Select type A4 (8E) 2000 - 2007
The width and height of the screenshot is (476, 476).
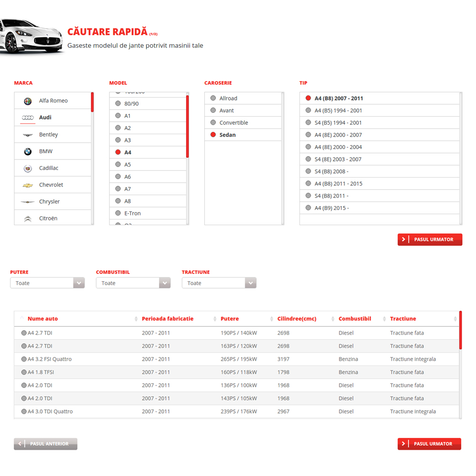(379, 135)
